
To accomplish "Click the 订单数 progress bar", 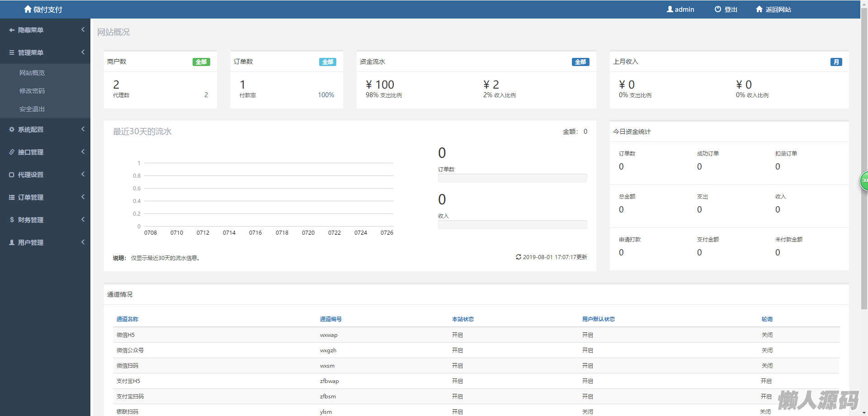I will (512, 178).
